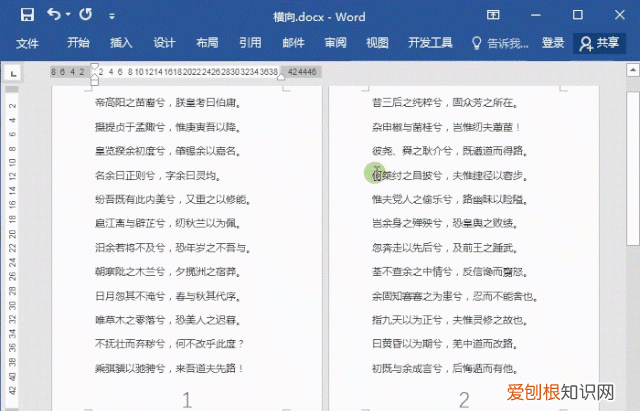Open the Customize Quick Access Toolbar dropdown
Screen dimensions: 640x411
coord(111,16)
